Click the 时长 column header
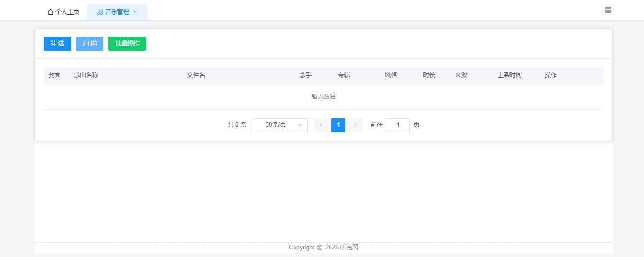 (x=429, y=75)
